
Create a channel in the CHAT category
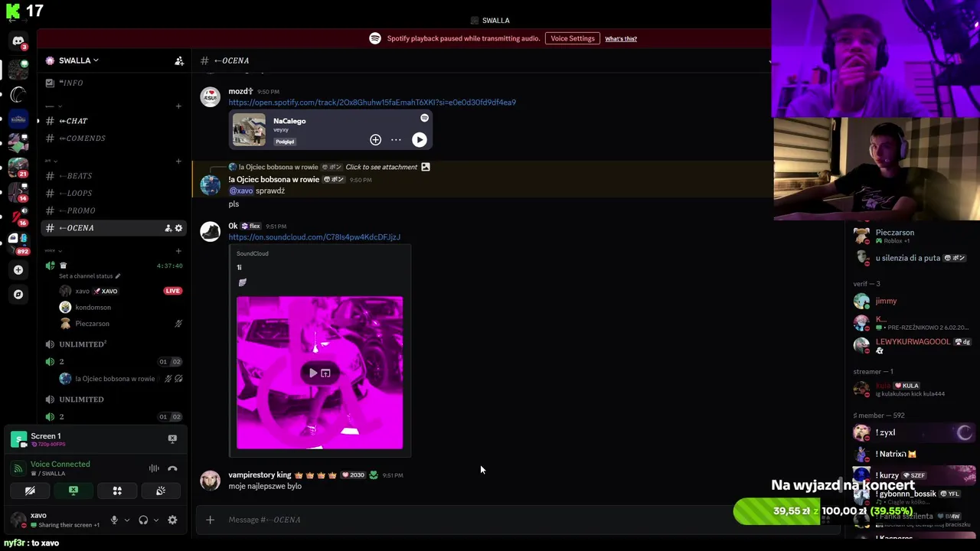point(178,106)
